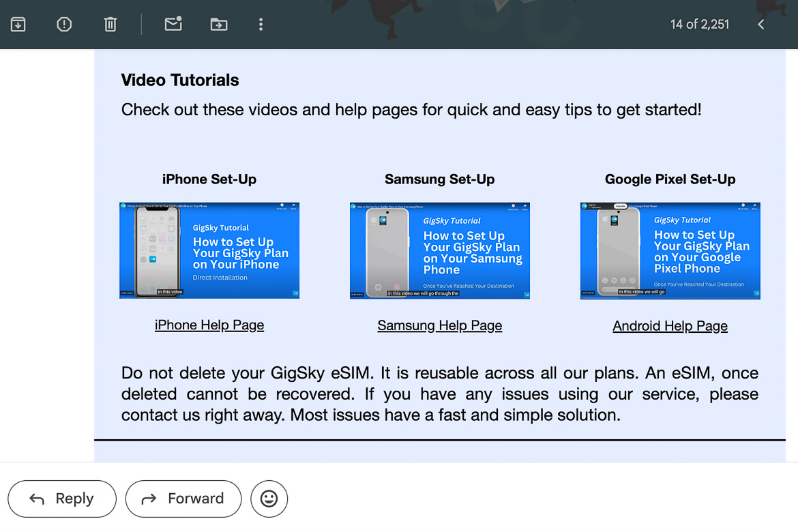The width and height of the screenshot is (798, 532).
Task: Navigate to the newer email
Action: click(x=760, y=24)
